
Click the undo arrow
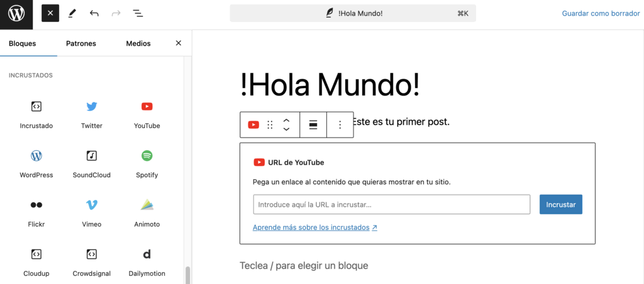[94, 13]
